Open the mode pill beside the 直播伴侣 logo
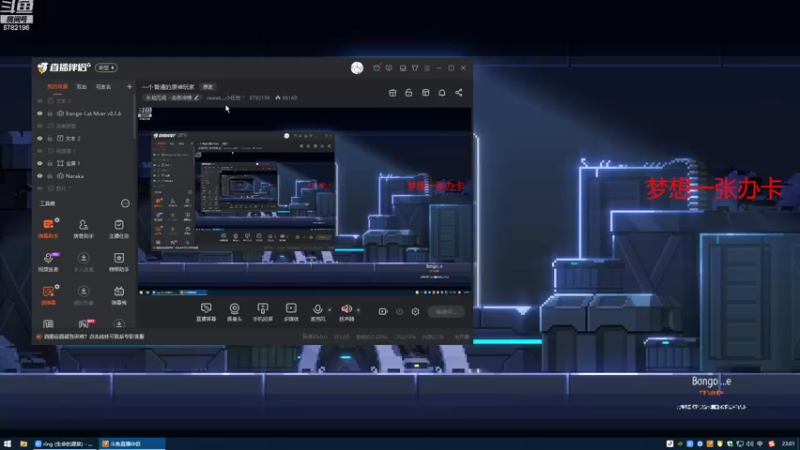Screen dimensions: 800x450 point(106,68)
